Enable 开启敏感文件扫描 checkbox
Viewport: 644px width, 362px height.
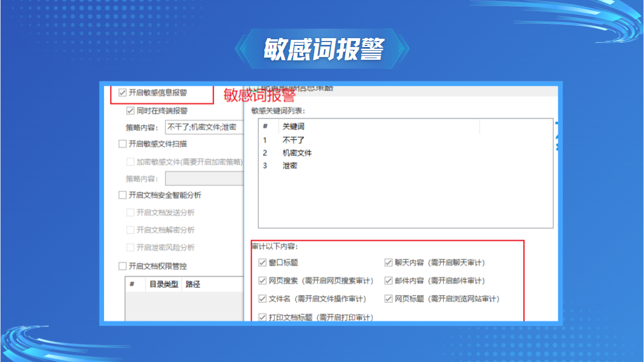click(122, 144)
